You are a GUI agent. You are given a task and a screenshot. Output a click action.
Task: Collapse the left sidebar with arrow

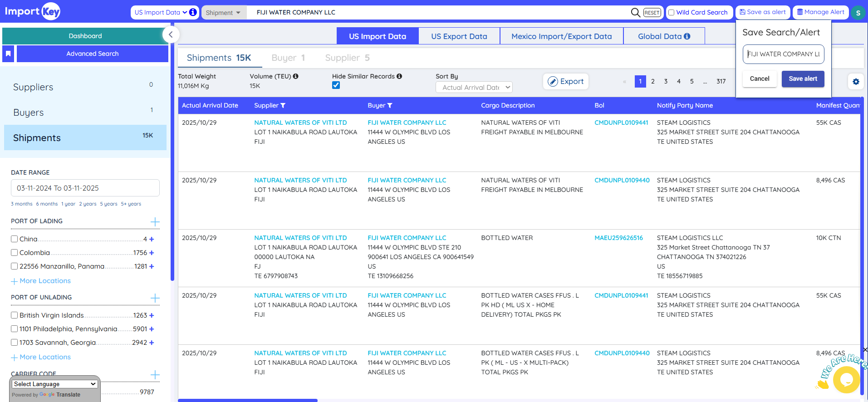pos(171,34)
